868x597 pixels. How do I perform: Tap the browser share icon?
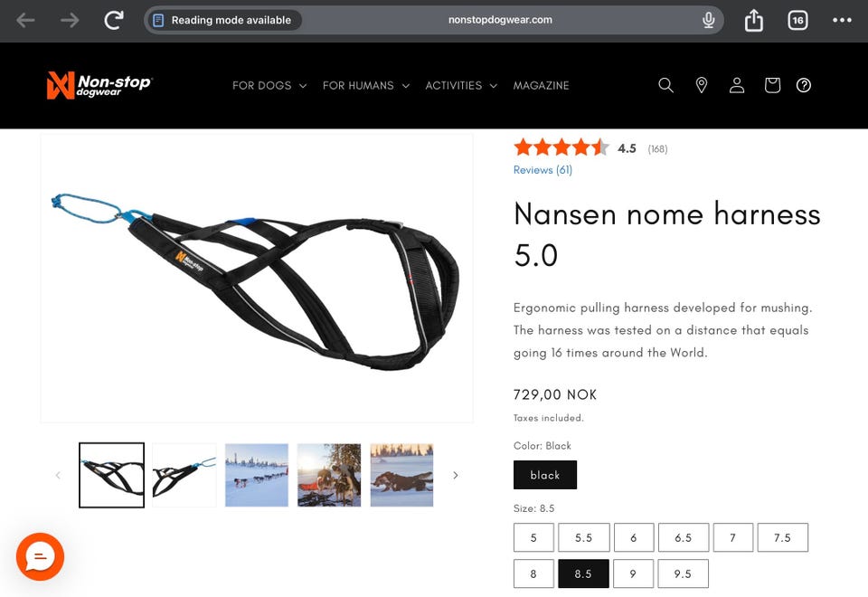[753, 21]
